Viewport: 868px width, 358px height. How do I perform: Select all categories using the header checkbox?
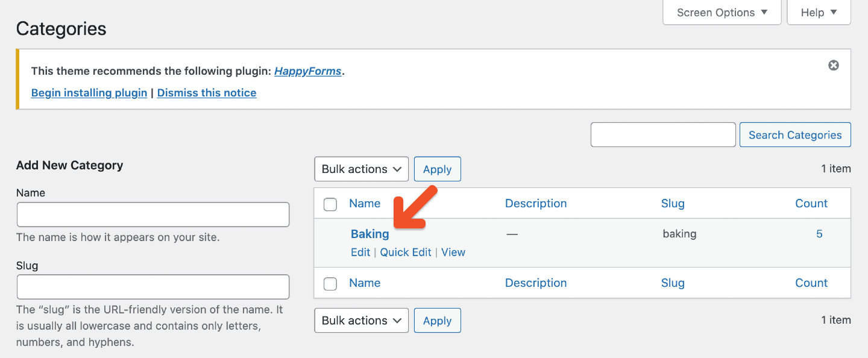(330, 204)
